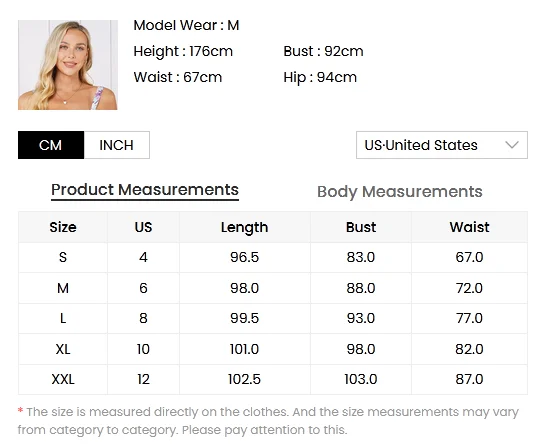Select the Product Measurements tab
The image size is (538, 448).
pyautogui.click(x=145, y=190)
